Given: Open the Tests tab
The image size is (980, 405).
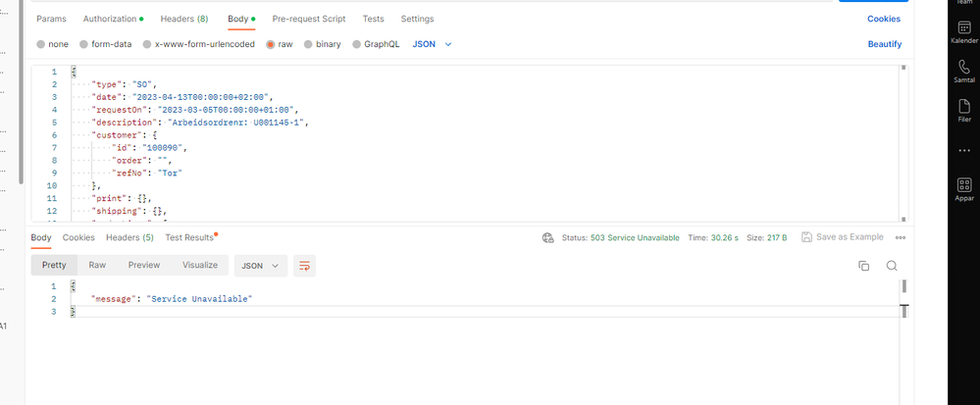Looking at the screenshot, I should (x=373, y=19).
